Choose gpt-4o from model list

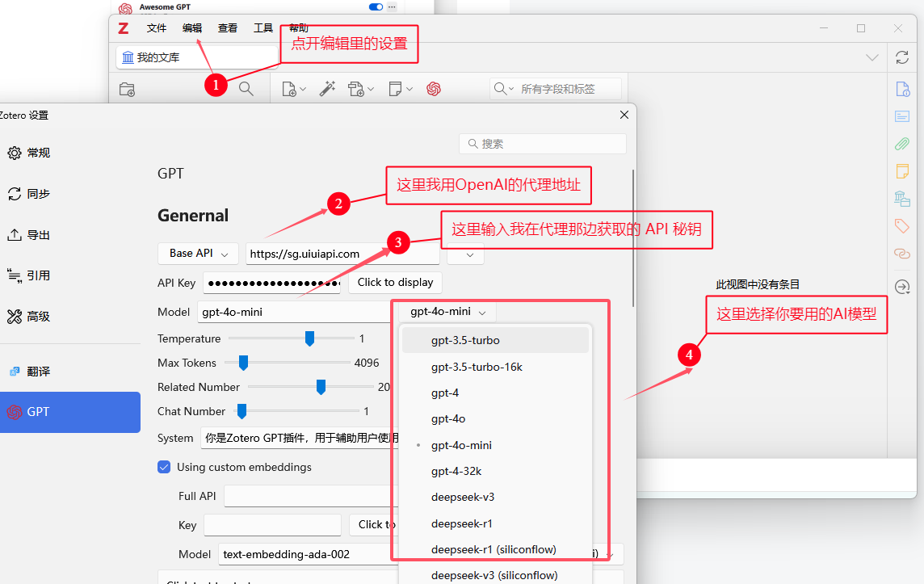tap(495, 419)
